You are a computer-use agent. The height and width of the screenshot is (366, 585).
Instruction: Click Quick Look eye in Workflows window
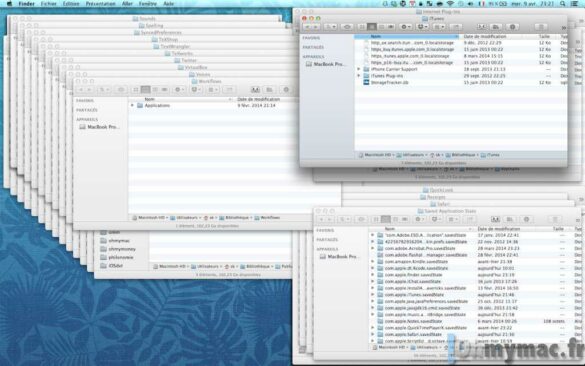[x=121, y=90]
